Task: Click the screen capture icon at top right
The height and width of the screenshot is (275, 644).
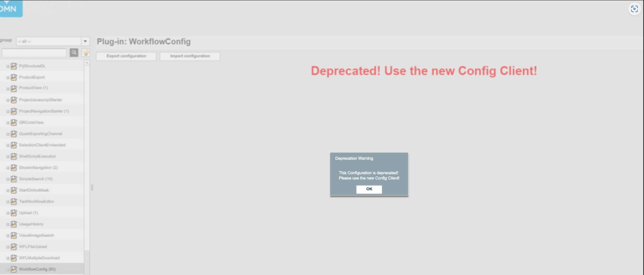Action: [x=634, y=9]
